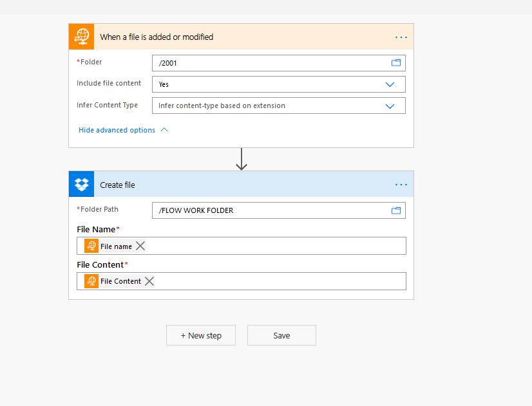Image resolution: width=532 pixels, height=406 pixels.
Task: Click the File Content token icon
Action: pyautogui.click(x=91, y=281)
